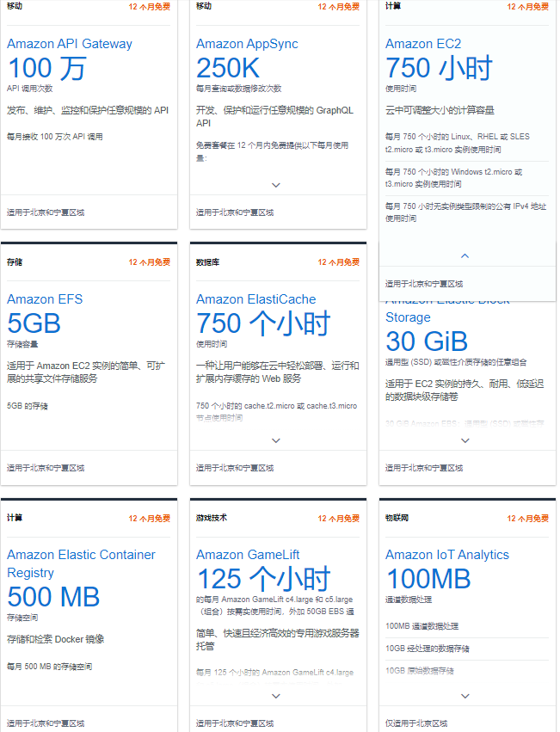560x732 pixels.
Task: Click the 游戏技术 category label on GameLift card
Action: pyautogui.click(x=212, y=518)
